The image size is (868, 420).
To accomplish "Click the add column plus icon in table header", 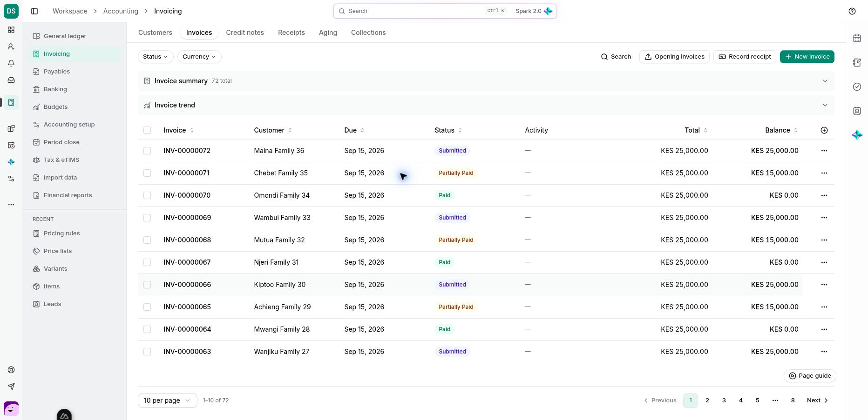I will tap(824, 130).
